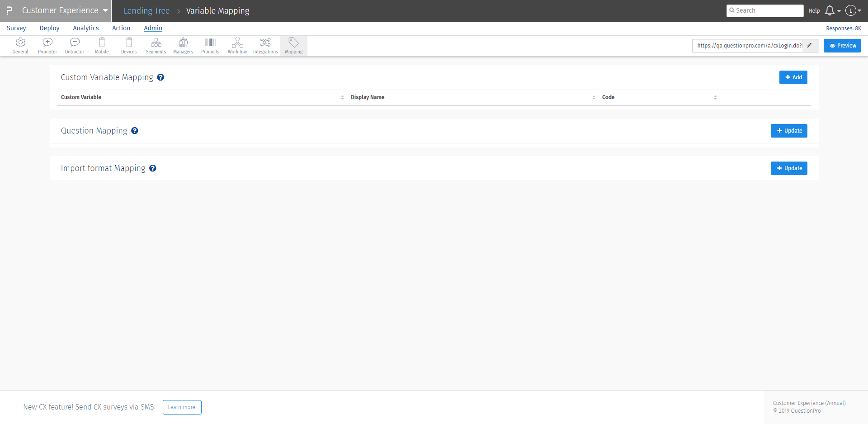Image resolution: width=868 pixels, height=424 pixels.
Task: Switch to the Survey tab
Action: tap(16, 28)
